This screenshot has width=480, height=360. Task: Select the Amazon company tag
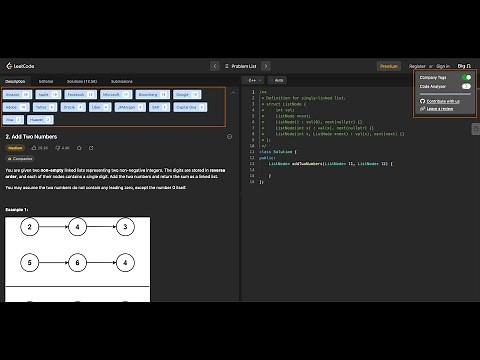click(17, 95)
